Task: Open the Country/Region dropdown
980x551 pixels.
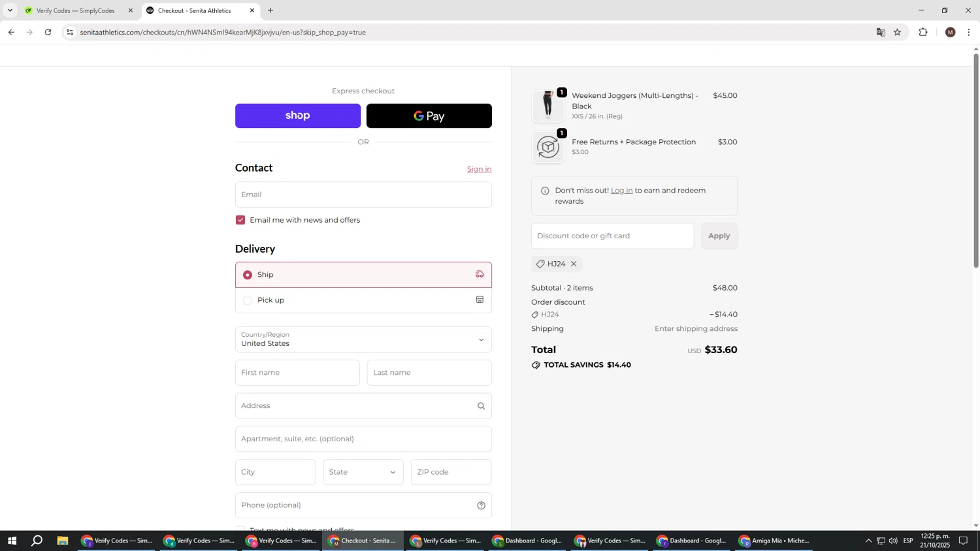Action: (363, 339)
